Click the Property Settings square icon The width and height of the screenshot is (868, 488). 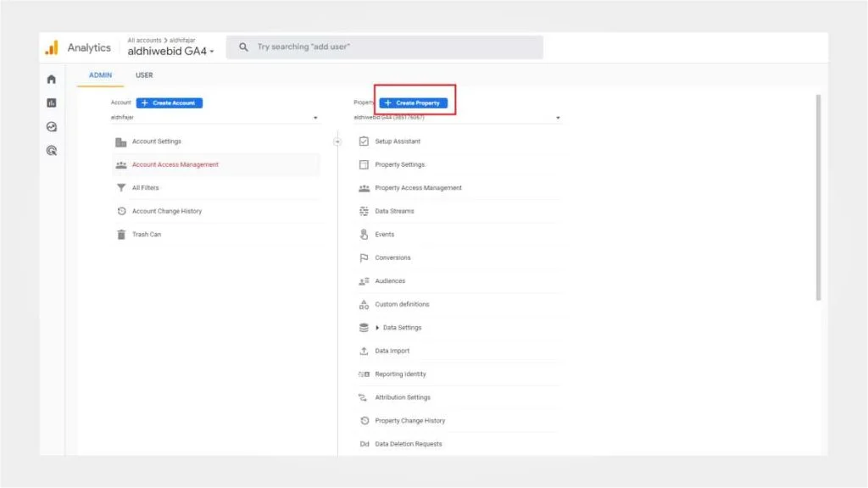364,165
